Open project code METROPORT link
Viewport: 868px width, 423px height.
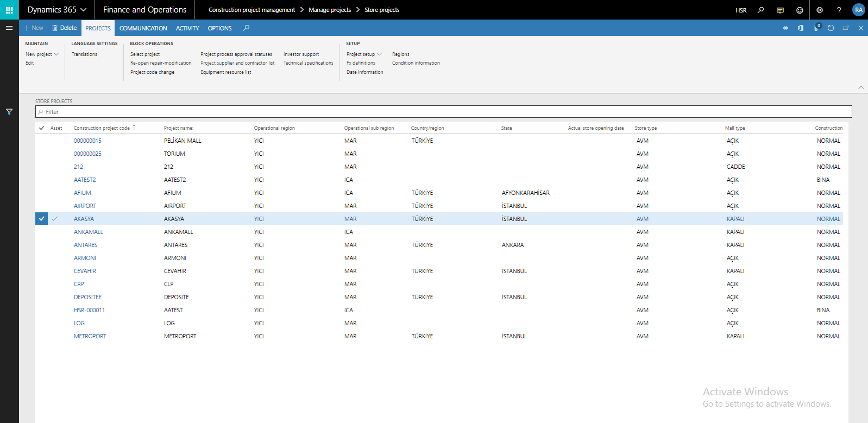[90, 336]
